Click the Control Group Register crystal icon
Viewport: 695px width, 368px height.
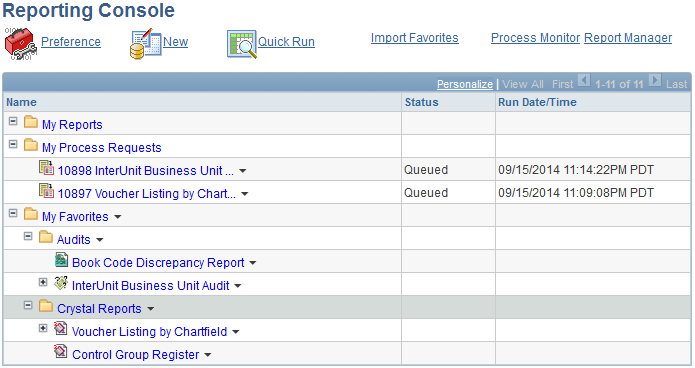61,352
